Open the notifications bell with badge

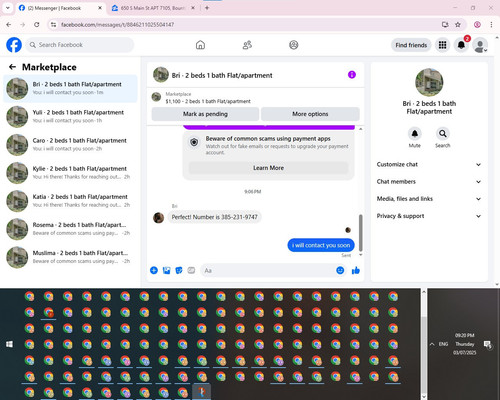tap(461, 45)
